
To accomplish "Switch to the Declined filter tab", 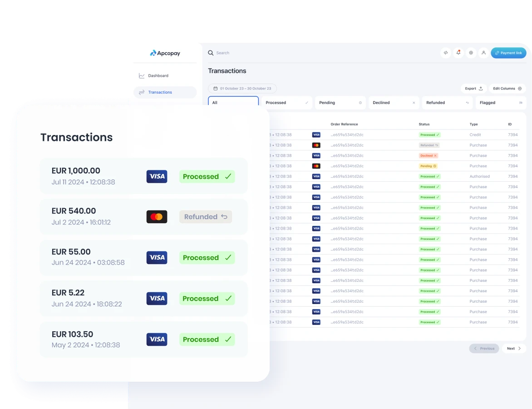I will click(x=394, y=103).
